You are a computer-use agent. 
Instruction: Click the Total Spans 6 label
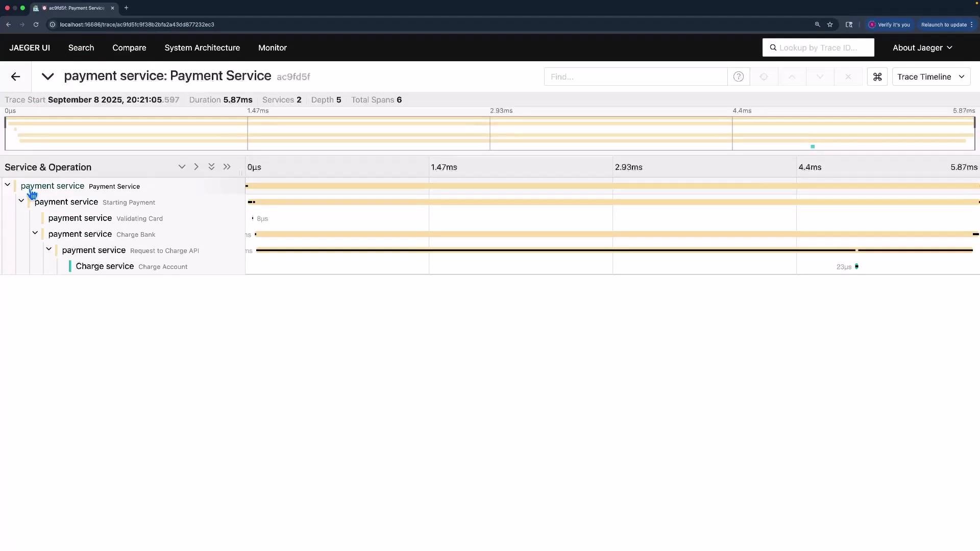pyautogui.click(x=376, y=99)
